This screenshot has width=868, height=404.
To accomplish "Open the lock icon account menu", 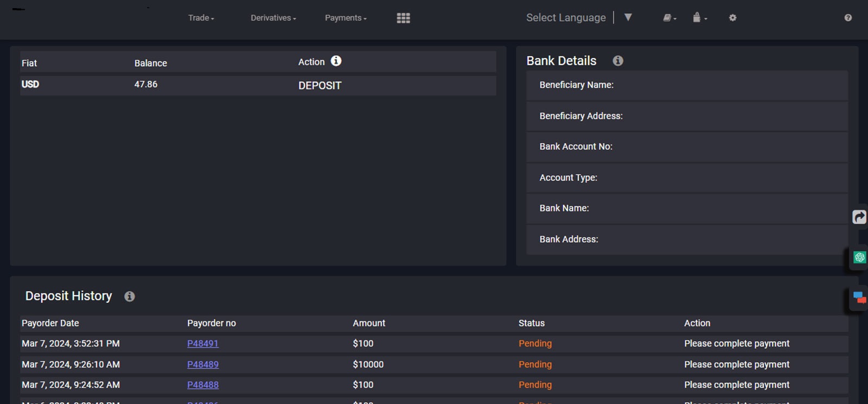I will point(699,18).
